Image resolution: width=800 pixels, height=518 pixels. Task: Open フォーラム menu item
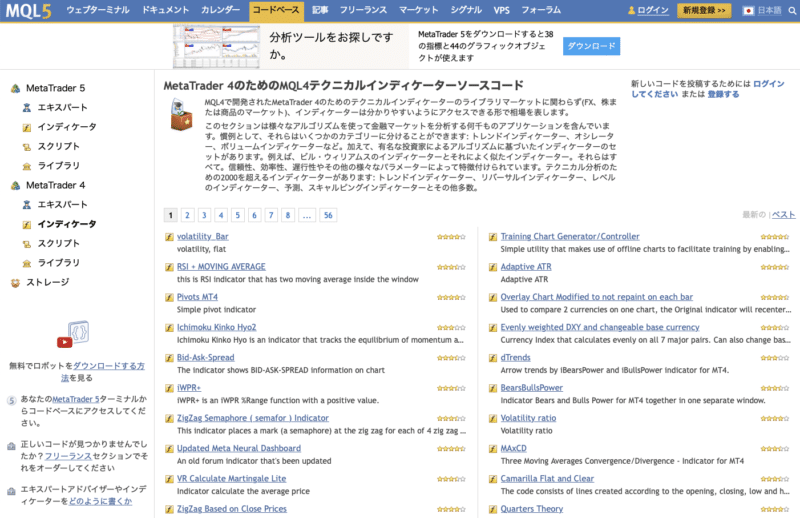[x=541, y=10]
